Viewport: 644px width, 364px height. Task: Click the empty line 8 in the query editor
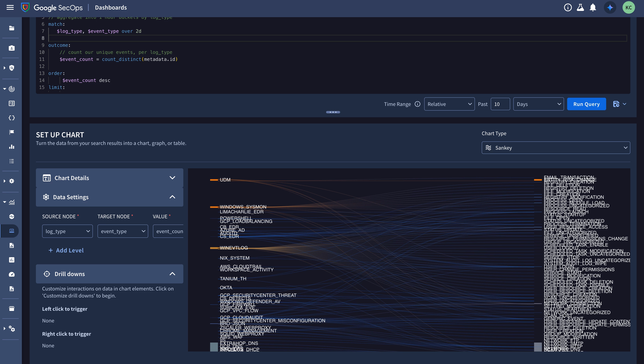click(337, 38)
